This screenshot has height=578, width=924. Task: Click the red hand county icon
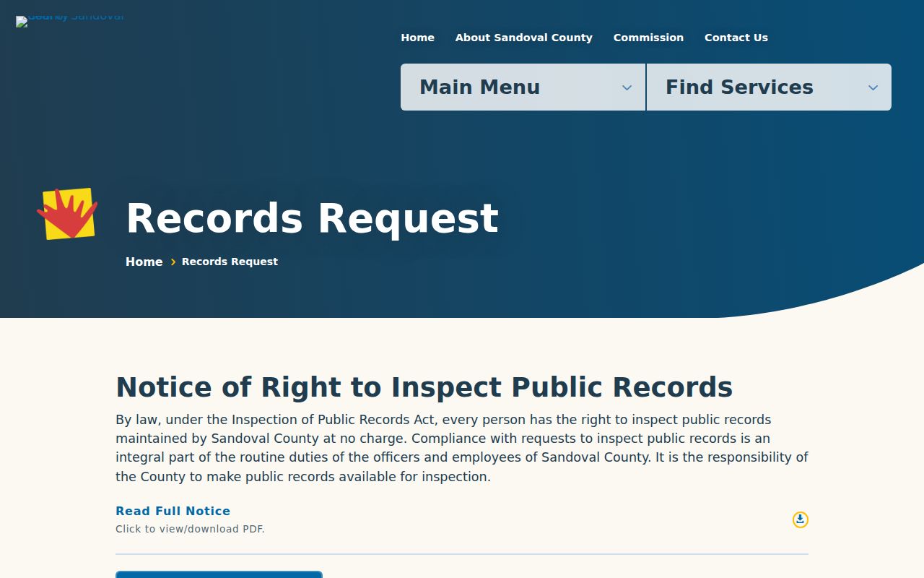coord(67,214)
